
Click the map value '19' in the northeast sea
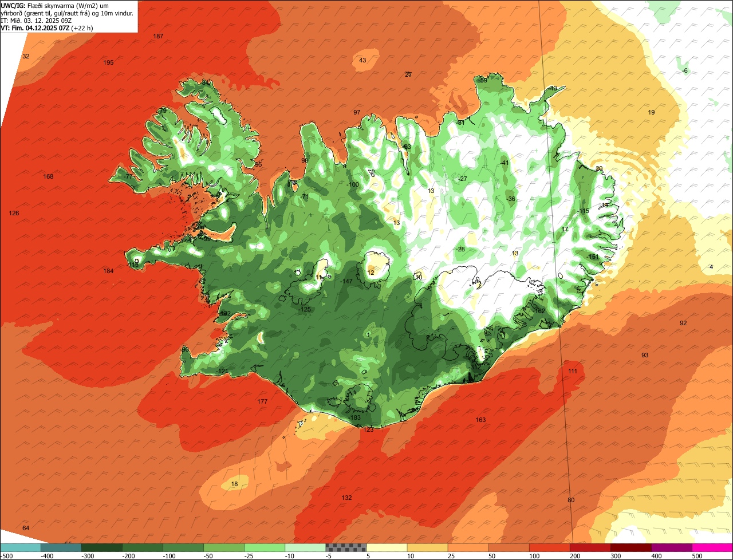click(651, 112)
